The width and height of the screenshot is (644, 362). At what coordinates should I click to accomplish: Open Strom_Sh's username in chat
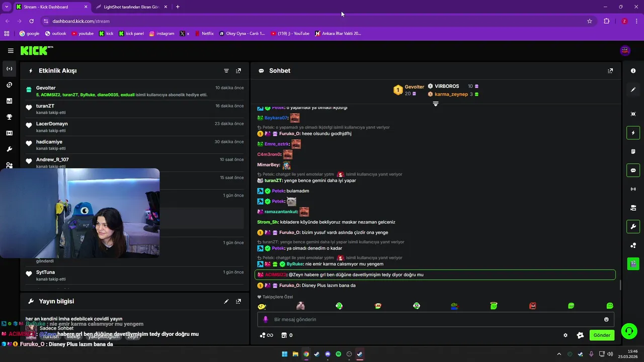(x=268, y=222)
